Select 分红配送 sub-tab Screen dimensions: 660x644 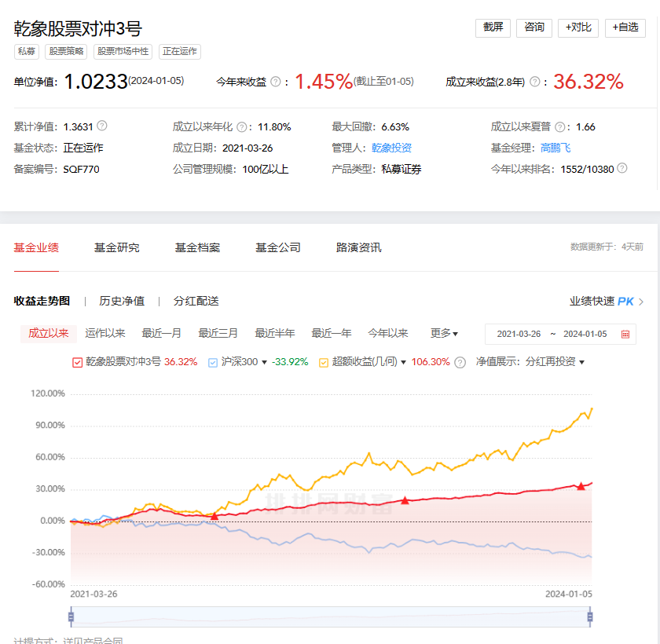[196, 301]
